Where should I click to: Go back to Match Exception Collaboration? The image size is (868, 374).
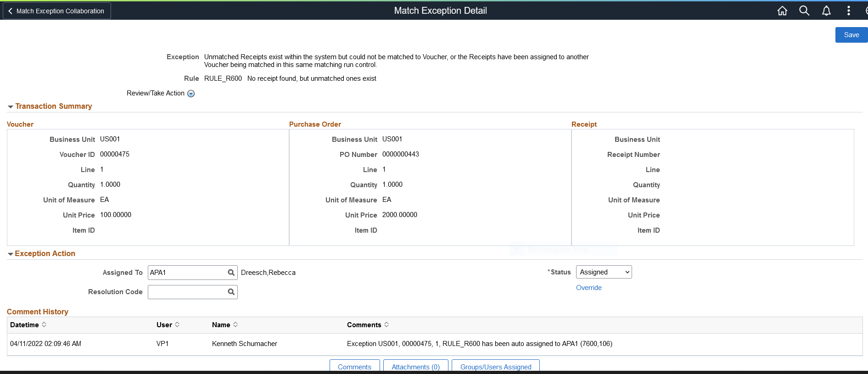(56, 11)
